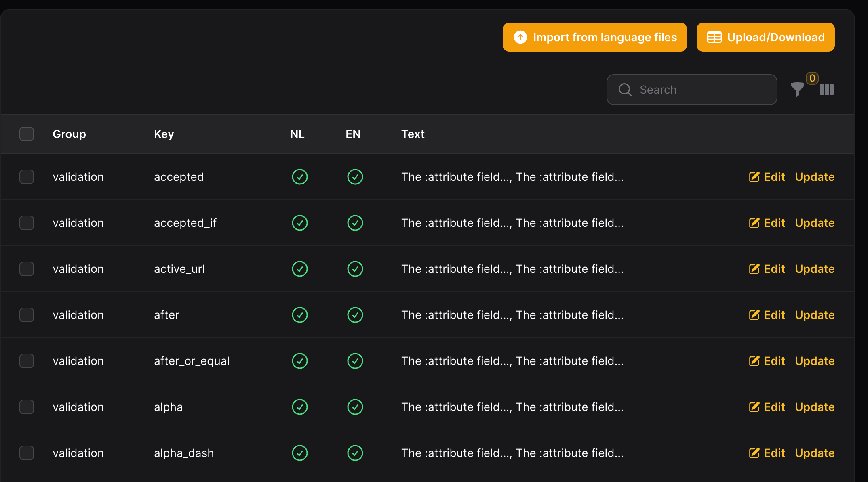Click the edit pencil icon for after row

754,315
